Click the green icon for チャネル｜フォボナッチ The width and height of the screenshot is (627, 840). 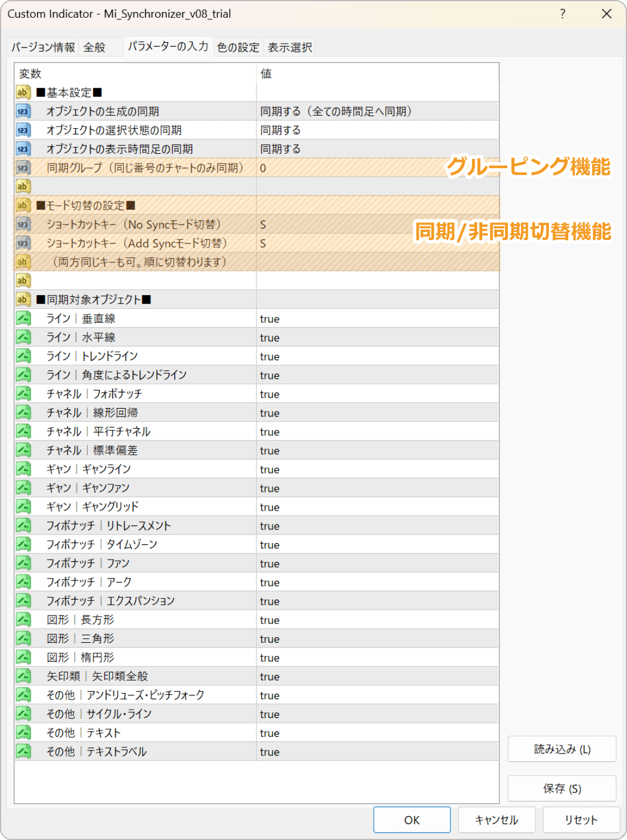tap(23, 393)
